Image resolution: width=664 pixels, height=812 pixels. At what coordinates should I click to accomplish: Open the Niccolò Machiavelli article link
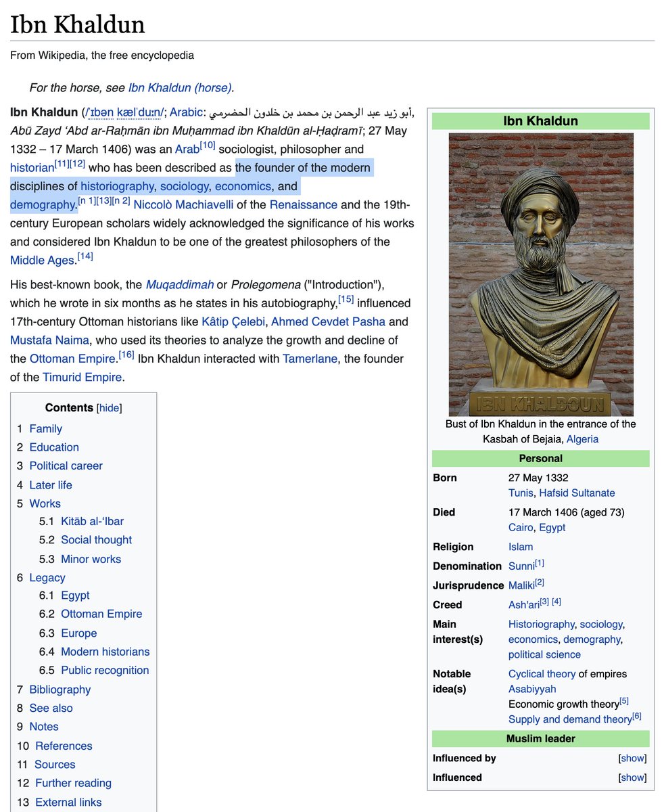[x=183, y=204]
